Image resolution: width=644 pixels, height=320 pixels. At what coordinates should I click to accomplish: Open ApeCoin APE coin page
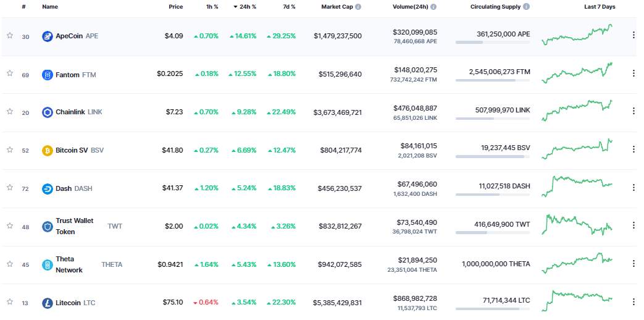77,36
